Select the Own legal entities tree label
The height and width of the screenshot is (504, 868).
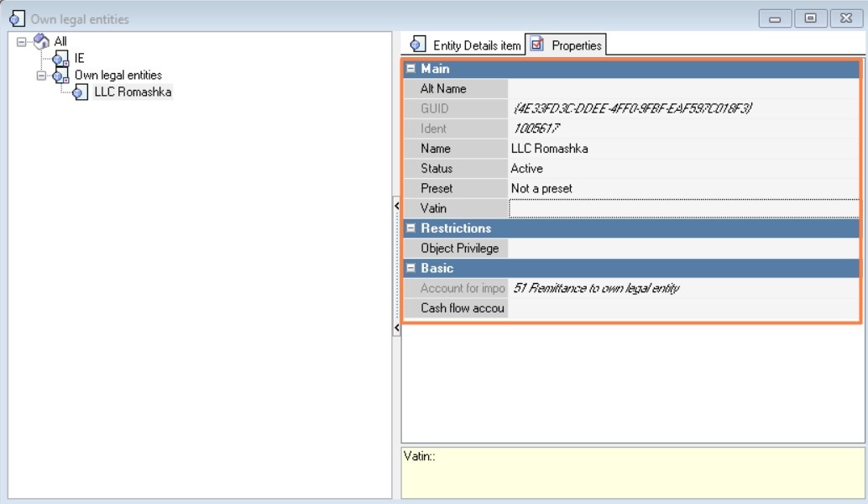118,76
